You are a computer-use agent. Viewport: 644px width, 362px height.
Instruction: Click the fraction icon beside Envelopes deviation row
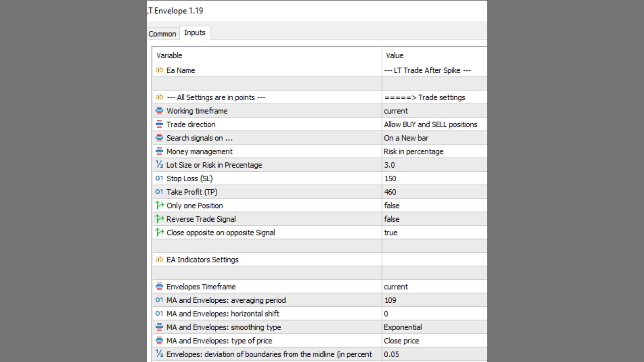[x=159, y=354]
